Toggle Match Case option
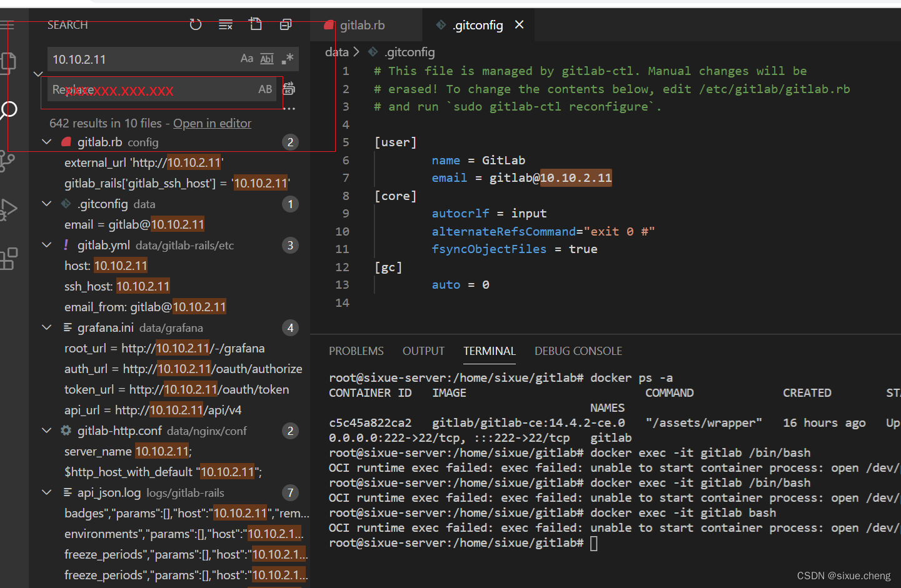This screenshot has width=901, height=588. (247, 59)
